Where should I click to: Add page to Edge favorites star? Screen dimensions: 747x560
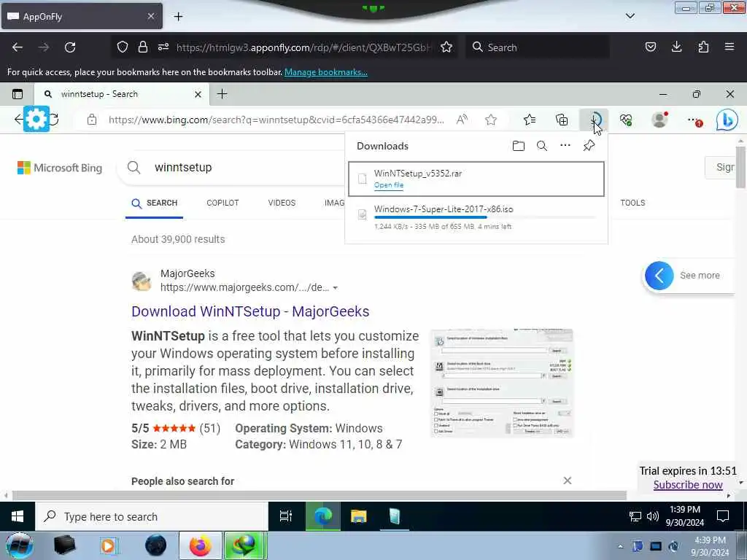(x=491, y=120)
